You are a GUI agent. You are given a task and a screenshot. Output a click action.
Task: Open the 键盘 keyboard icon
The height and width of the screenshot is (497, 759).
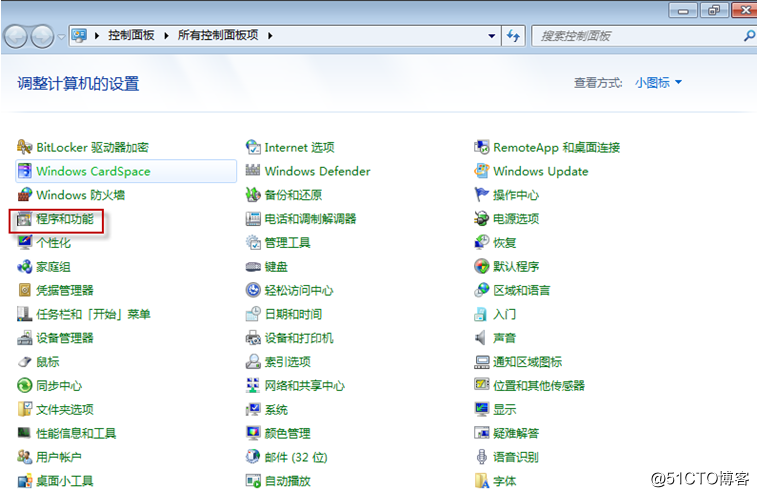coord(253,266)
